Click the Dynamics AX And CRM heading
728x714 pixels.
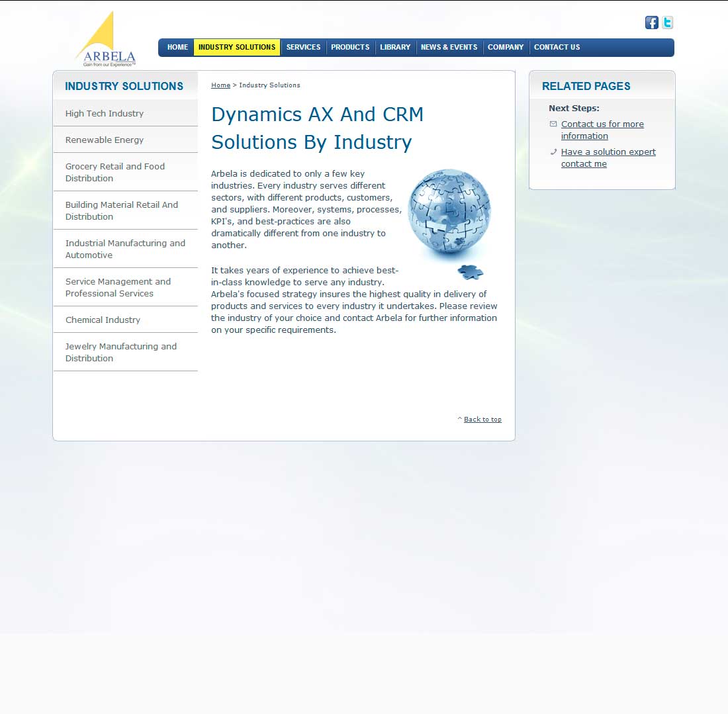click(x=317, y=128)
